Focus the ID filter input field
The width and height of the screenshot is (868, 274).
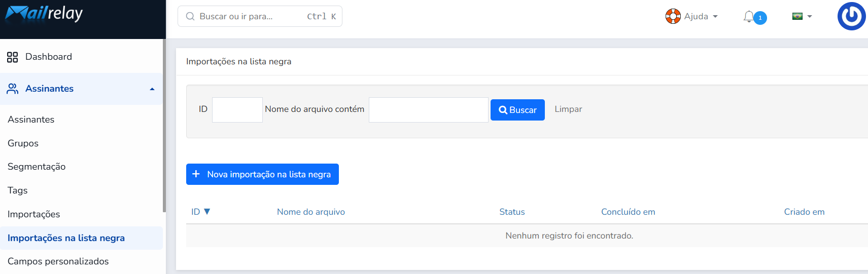point(237,110)
